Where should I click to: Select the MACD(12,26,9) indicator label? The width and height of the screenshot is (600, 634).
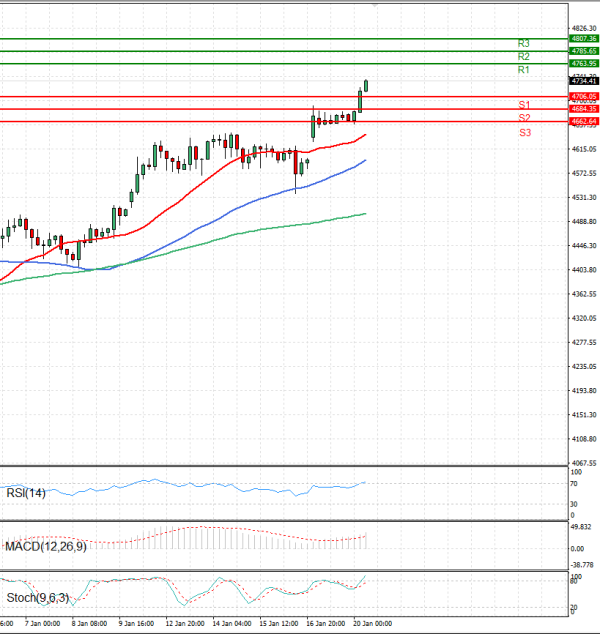coord(43,547)
